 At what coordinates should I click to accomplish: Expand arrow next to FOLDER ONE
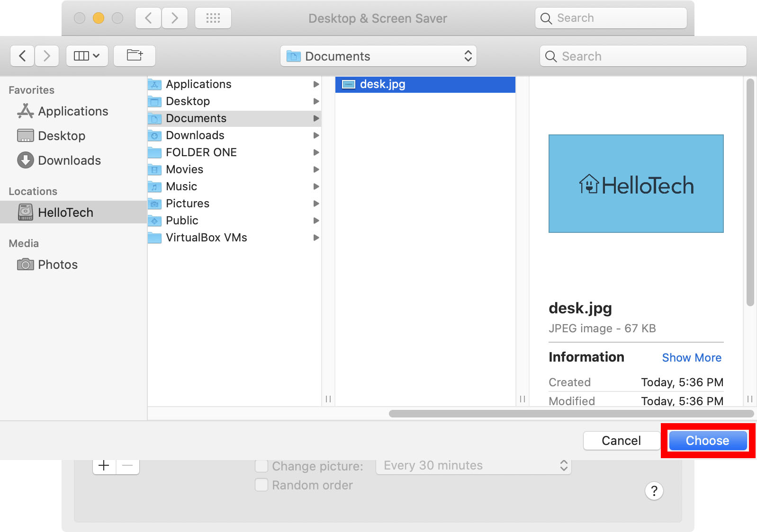click(316, 152)
